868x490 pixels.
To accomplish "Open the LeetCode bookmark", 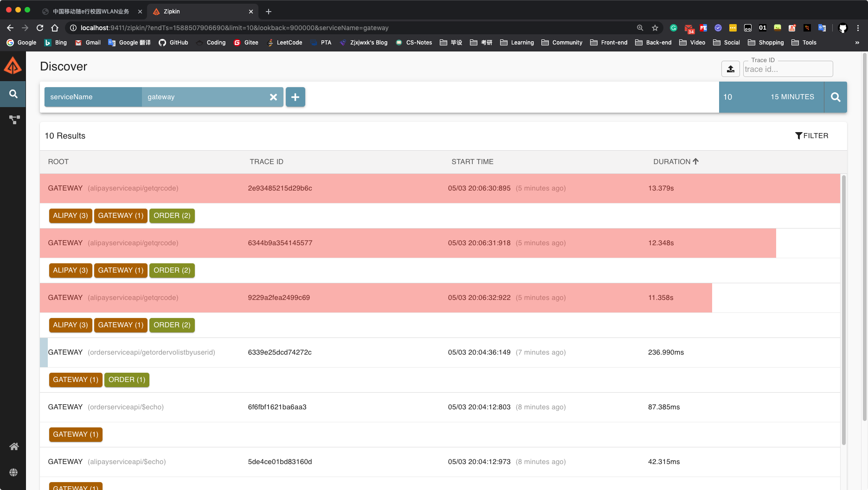I will click(x=284, y=42).
